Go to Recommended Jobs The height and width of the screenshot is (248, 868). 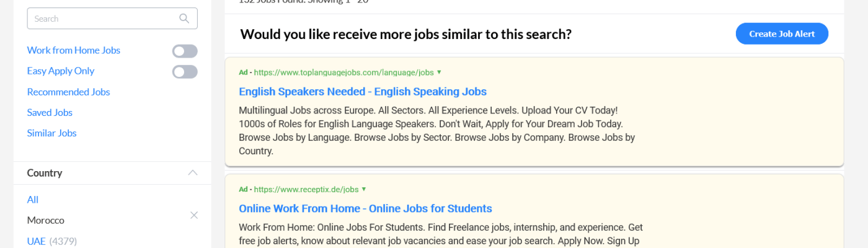(68, 92)
